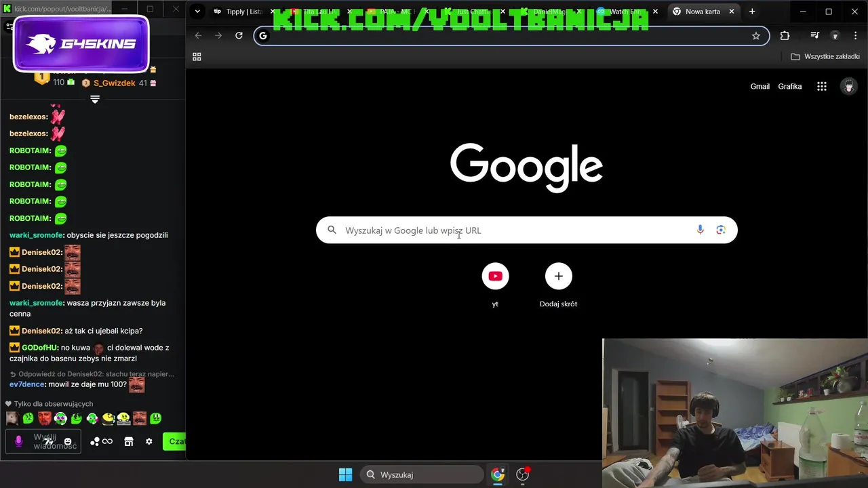Switch to the Tita Lau tab
Screen dimensions: 868x488
tap(320, 12)
